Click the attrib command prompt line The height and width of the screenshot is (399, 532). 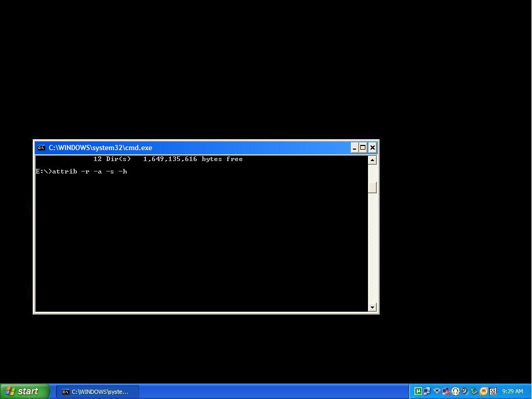coord(81,171)
